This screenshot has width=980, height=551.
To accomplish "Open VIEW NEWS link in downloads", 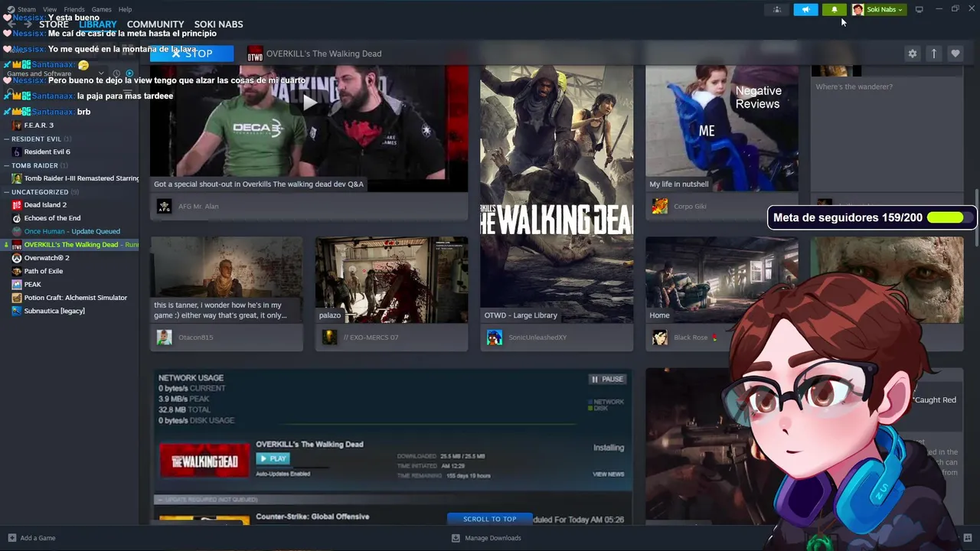I will point(608,474).
